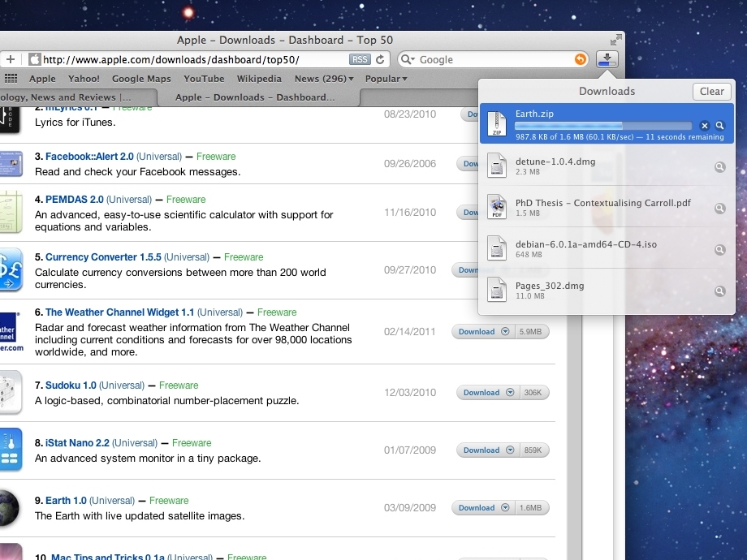This screenshot has height=560, width=747.
Task: Click Freeware label next to Sudoku 1.0
Action: point(179,386)
